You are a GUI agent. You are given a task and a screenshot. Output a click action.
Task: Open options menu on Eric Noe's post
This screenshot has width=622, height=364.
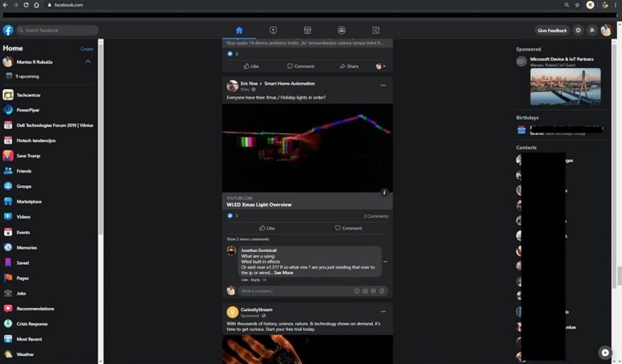click(x=383, y=85)
